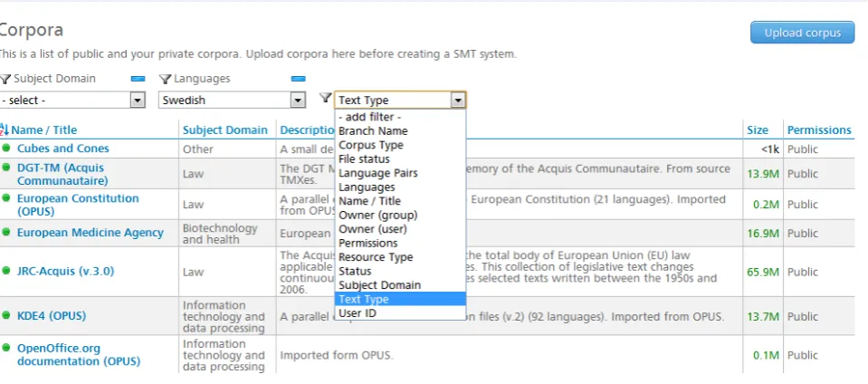Click green status dot for European Constitution
The image size is (868, 384).
(6, 197)
